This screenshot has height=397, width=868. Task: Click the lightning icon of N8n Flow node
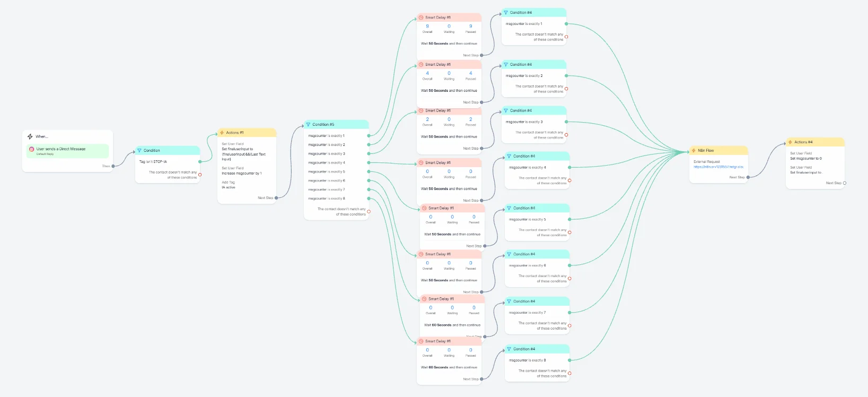[x=694, y=151]
